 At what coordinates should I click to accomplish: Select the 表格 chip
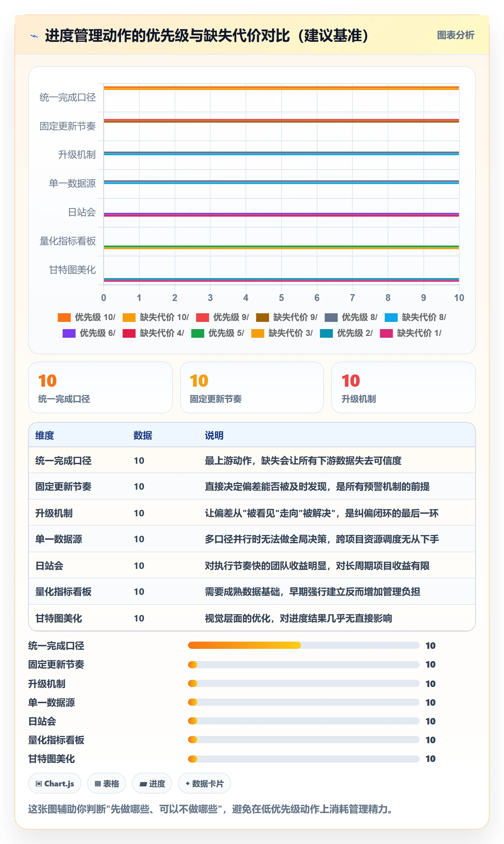[x=107, y=784]
